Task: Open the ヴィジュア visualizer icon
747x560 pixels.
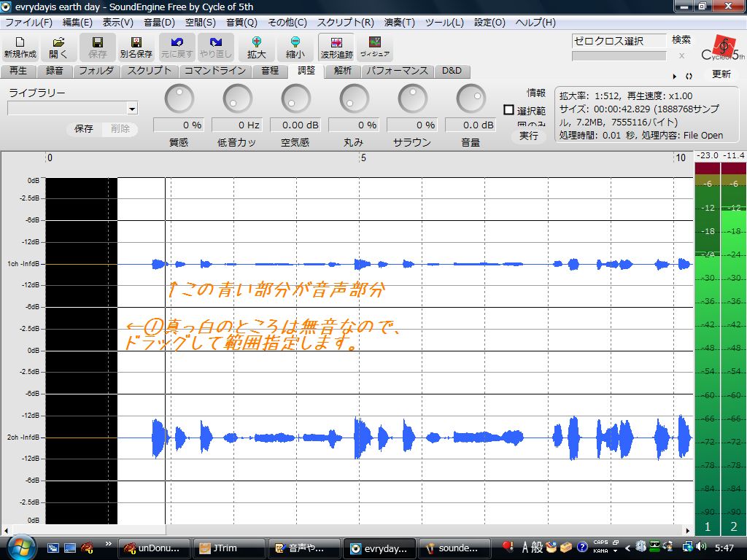Action: tap(375, 47)
